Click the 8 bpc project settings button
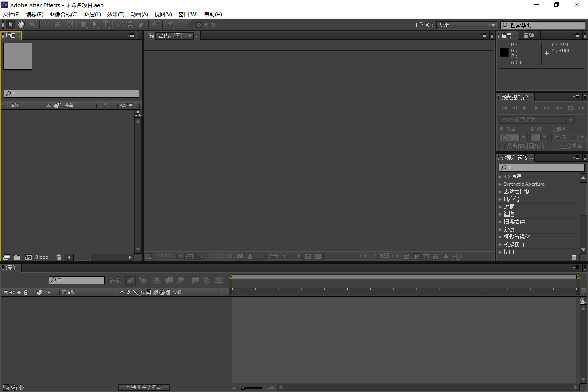The width and height of the screenshot is (588, 392). 41,257
